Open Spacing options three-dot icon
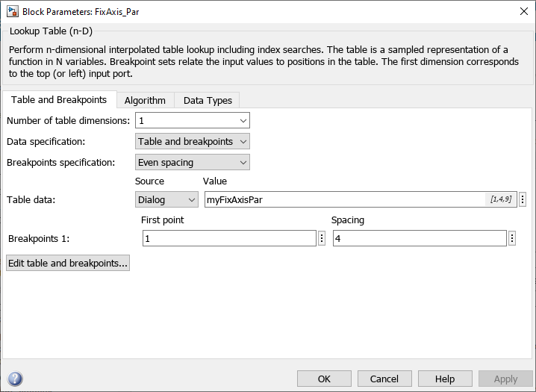Image resolution: width=536 pixels, height=392 pixels. (x=512, y=238)
